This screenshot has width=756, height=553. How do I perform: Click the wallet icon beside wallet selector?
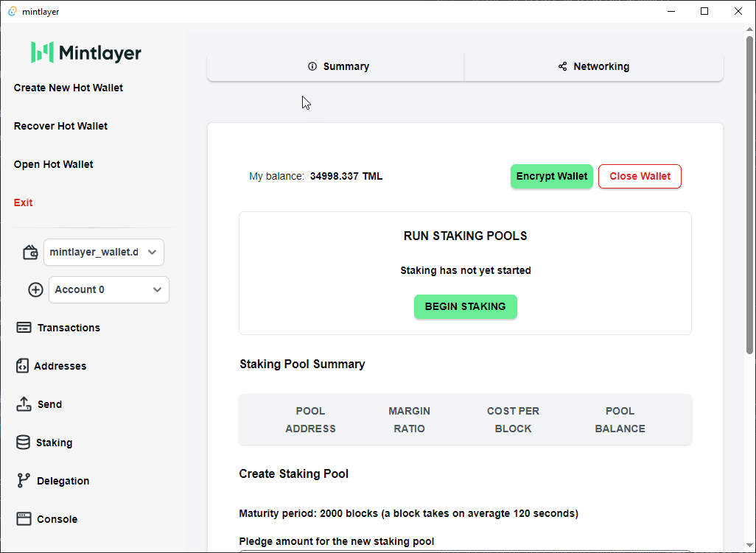pos(30,253)
